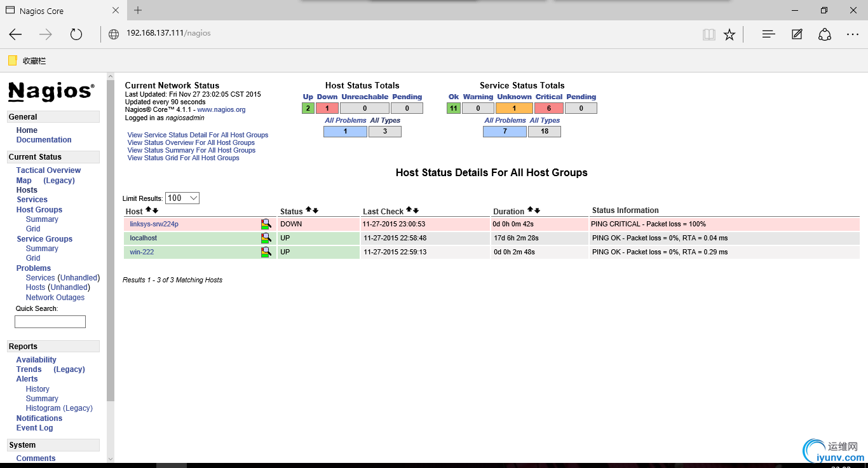Click the Nagios logo in sidebar
Image resolution: width=868 pixels, height=468 pixels.
[51, 92]
